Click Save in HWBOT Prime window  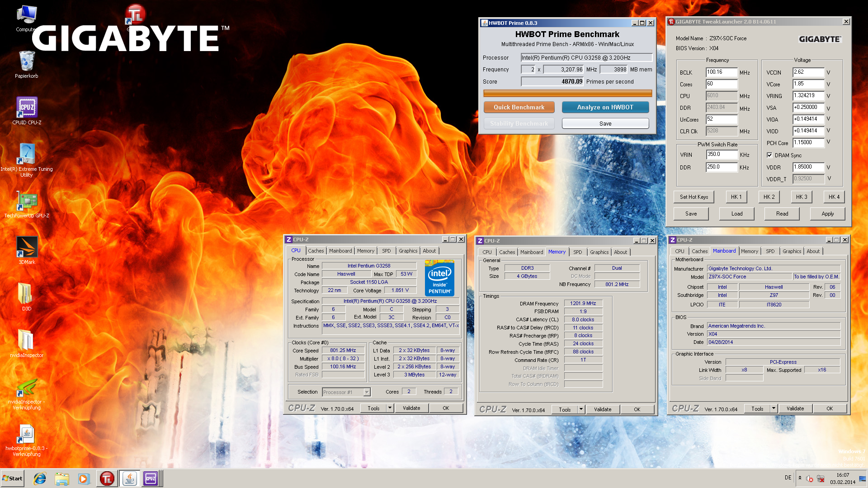click(605, 123)
